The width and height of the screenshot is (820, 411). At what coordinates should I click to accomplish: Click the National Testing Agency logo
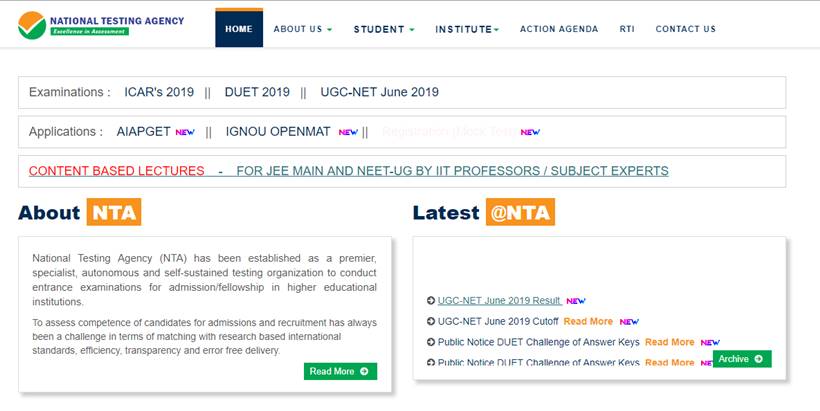pos(101,26)
